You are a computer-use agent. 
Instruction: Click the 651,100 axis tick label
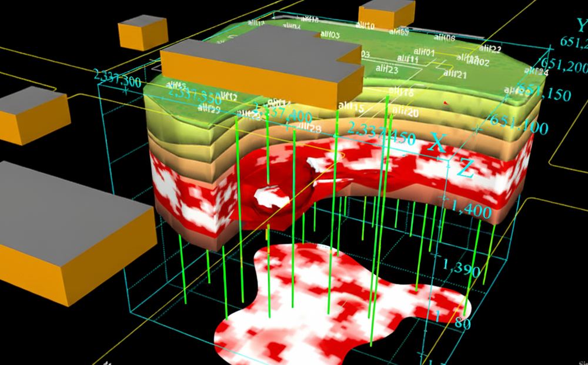(x=519, y=125)
